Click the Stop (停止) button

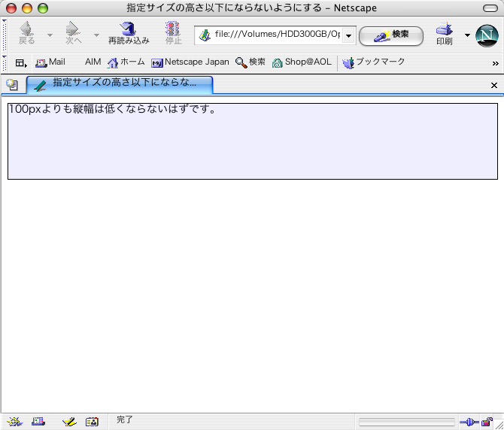click(173, 33)
